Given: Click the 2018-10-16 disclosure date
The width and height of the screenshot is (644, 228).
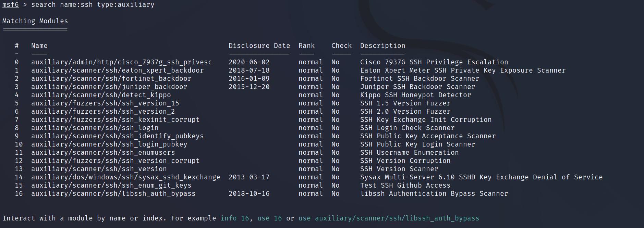Looking at the screenshot, I should point(249,194).
